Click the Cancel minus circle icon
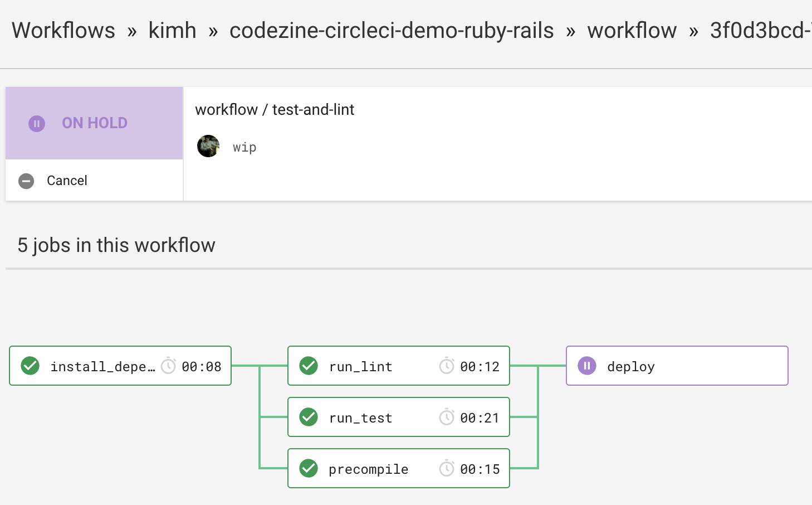The image size is (812, 505). coord(26,181)
